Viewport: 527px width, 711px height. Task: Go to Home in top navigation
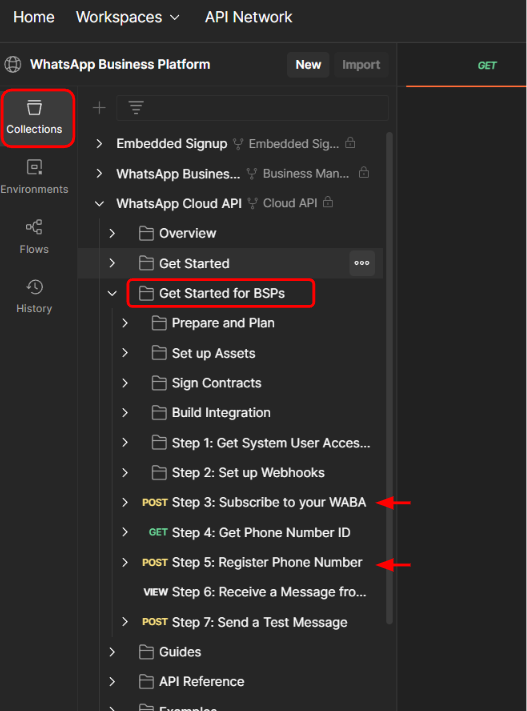click(34, 17)
